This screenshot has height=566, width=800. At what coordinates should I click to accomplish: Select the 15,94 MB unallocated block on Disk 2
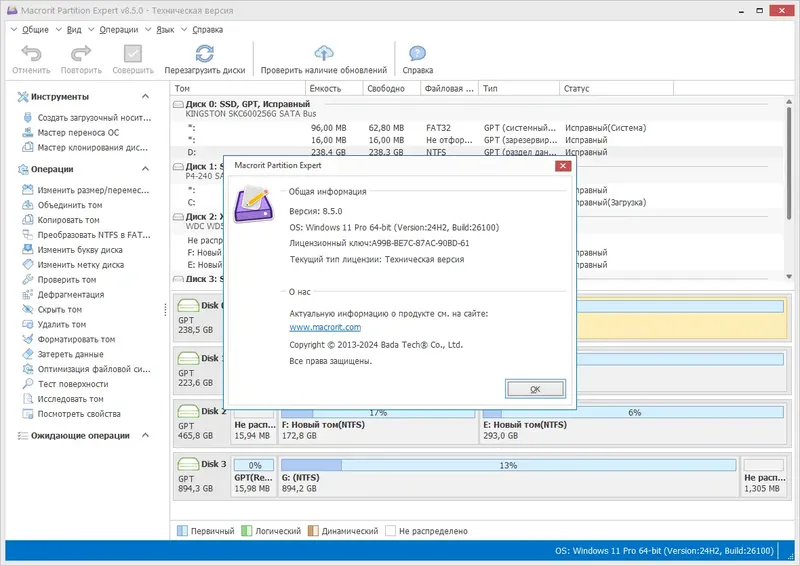click(x=254, y=426)
